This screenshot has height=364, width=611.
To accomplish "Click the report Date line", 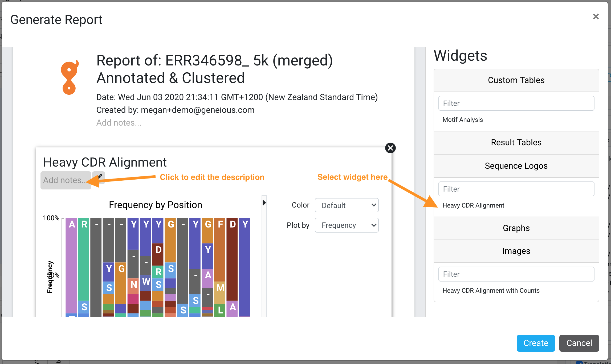I will [237, 97].
